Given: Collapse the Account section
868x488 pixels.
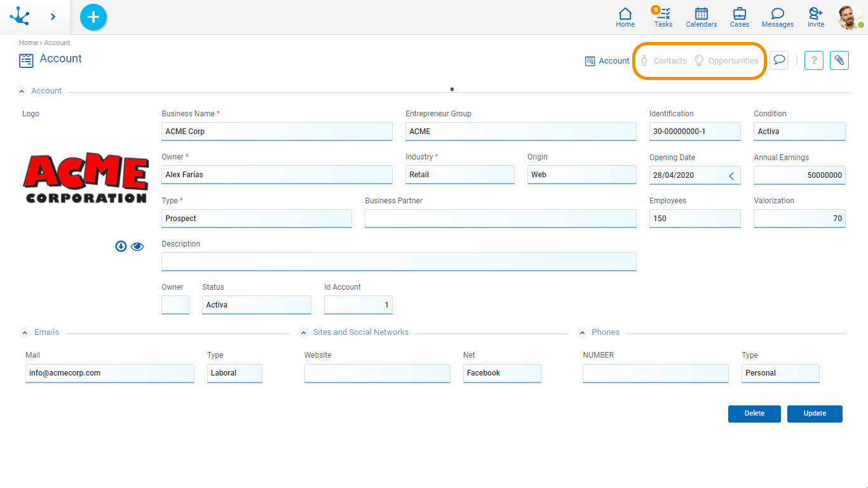Looking at the screenshot, I should 22,91.
